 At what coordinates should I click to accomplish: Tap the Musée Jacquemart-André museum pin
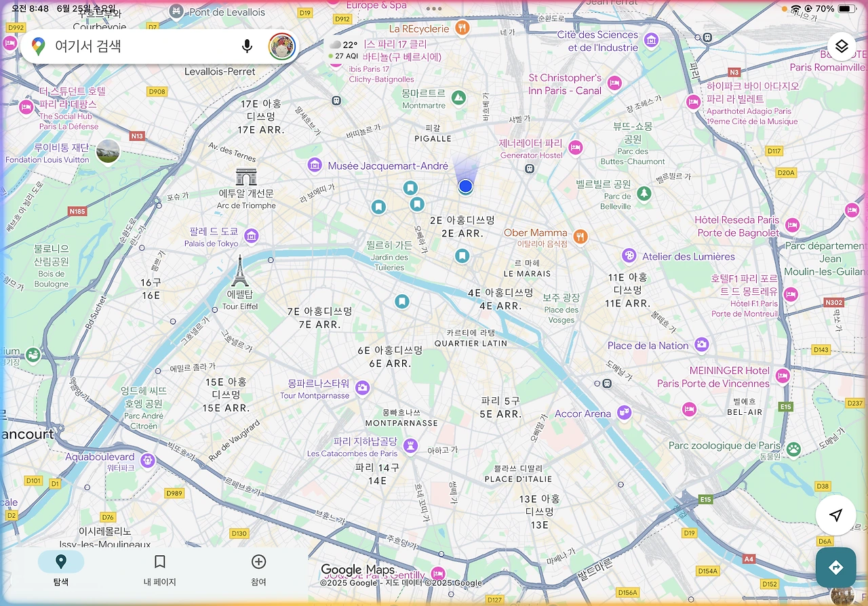click(315, 165)
